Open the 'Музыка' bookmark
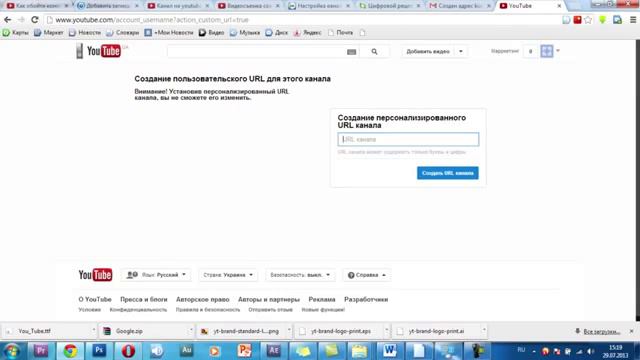Screen dimensions: 640x360 (245, 33)
